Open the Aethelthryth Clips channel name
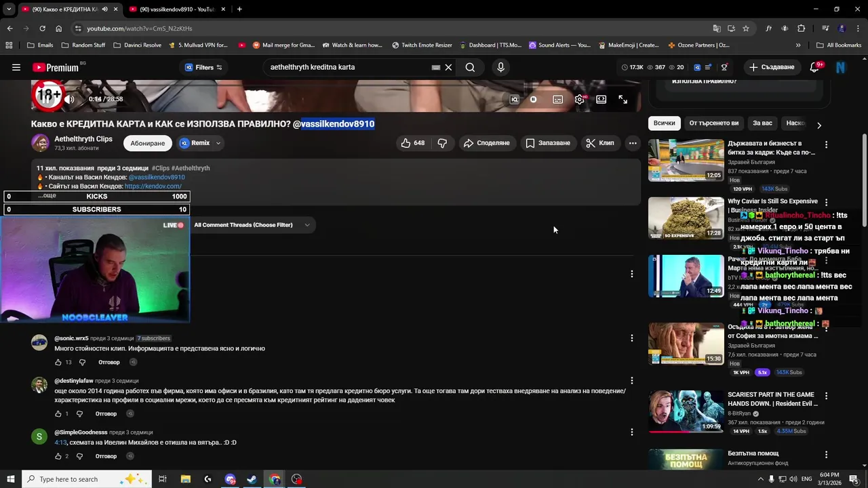 click(x=83, y=139)
